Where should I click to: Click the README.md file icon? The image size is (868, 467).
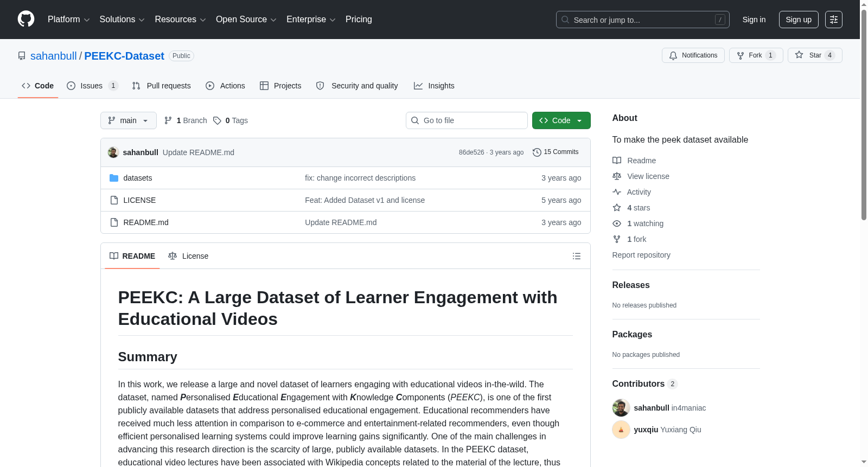(114, 222)
